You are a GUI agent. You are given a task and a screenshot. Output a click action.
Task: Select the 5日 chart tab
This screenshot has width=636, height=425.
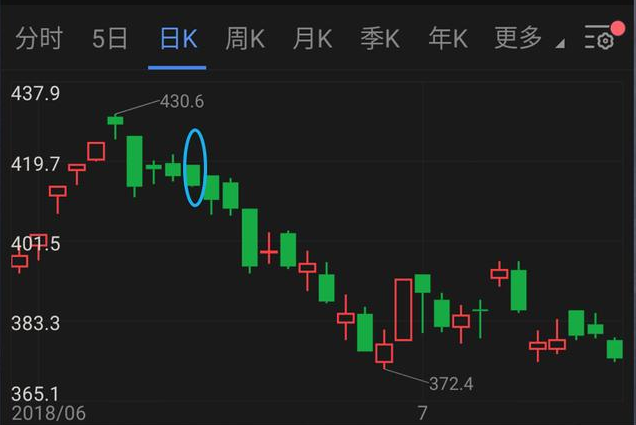(x=110, y=39)
